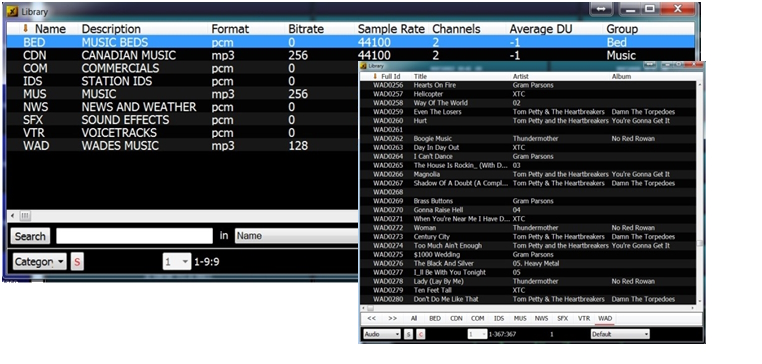Click the horizontal scrollbar thumb in large Library window
The width and height of the screenshot is (762, 364).
click(x=25, y=216)
